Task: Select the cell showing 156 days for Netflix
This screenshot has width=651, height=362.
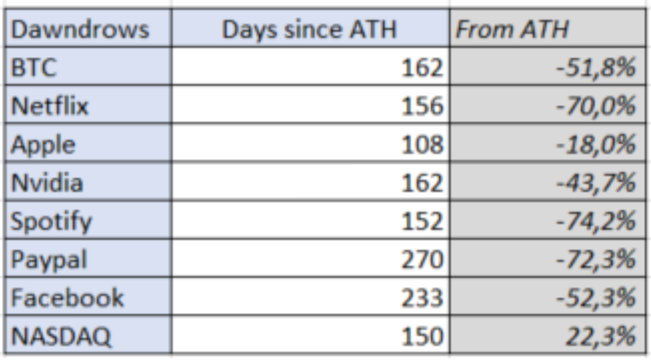Action: pos(311,105)
